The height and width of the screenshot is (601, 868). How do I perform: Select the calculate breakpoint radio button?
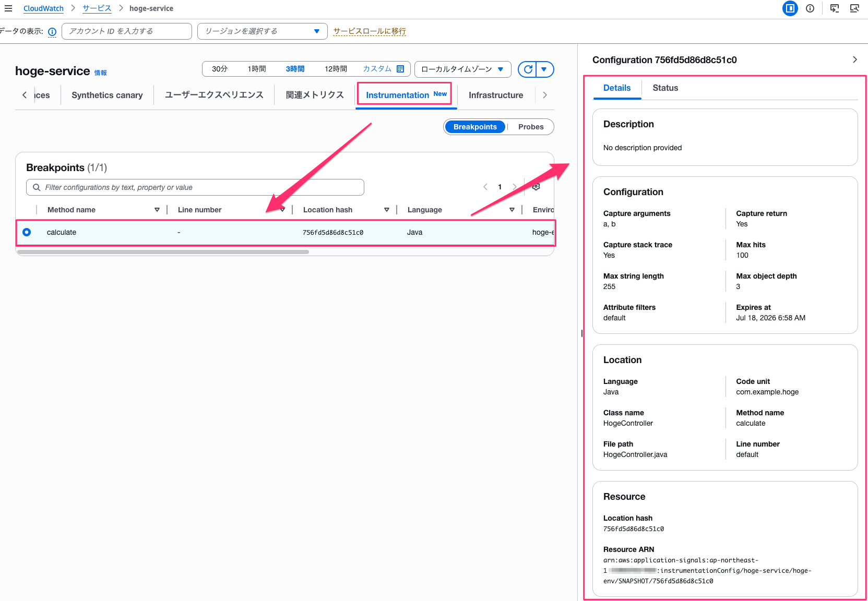coord(27,232)
